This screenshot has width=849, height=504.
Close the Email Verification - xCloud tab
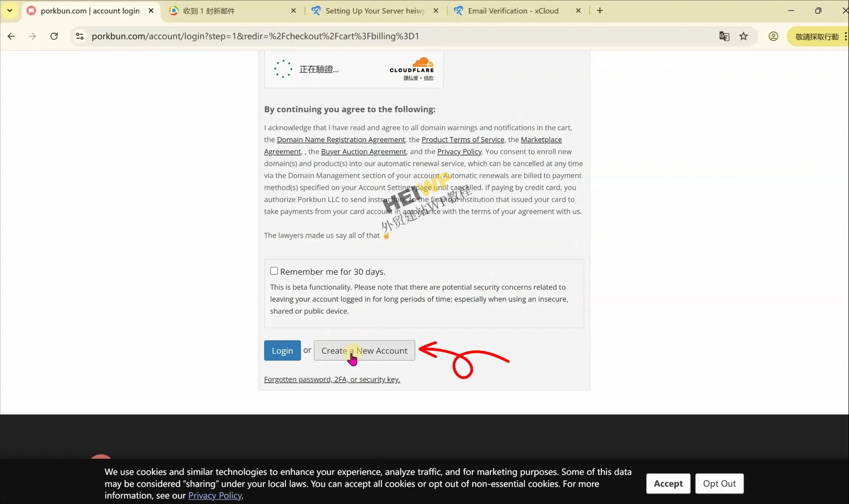tap(578, 11)
